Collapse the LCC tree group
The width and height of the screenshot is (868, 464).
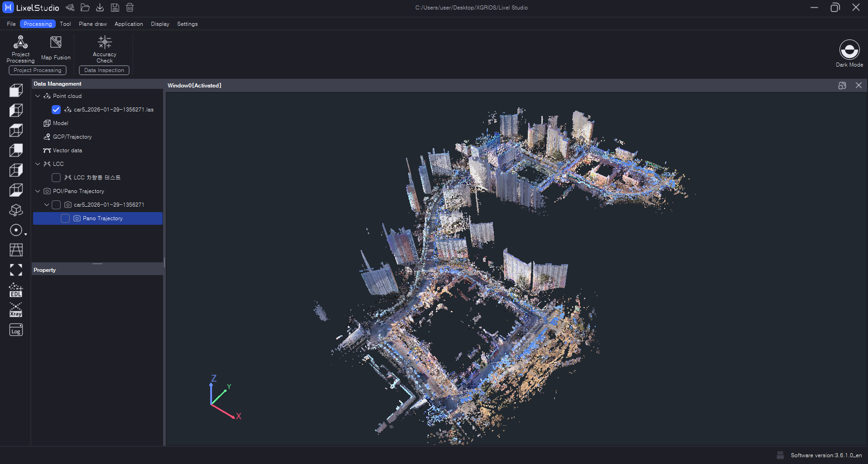coord(38,164)
